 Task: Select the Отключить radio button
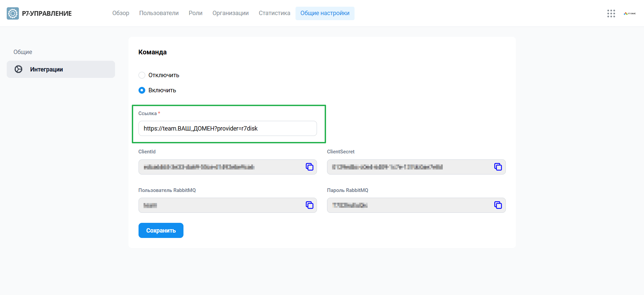(142, 75)
